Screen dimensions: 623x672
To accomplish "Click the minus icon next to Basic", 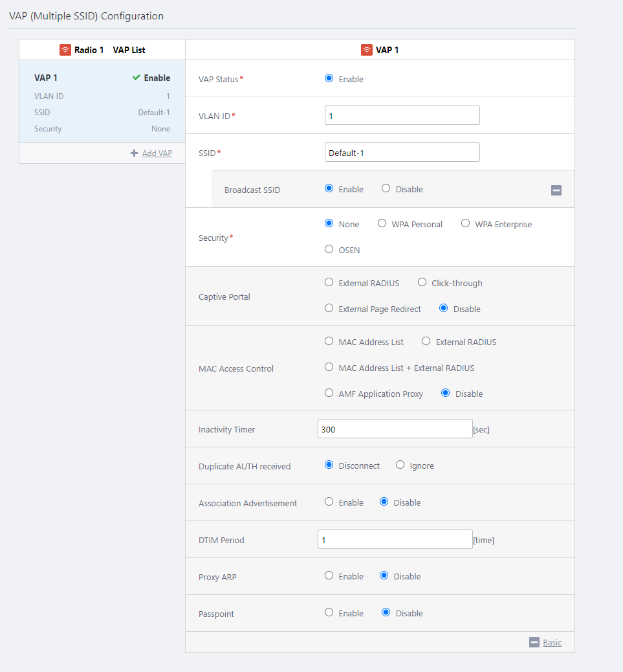I will tap(534, 642).
